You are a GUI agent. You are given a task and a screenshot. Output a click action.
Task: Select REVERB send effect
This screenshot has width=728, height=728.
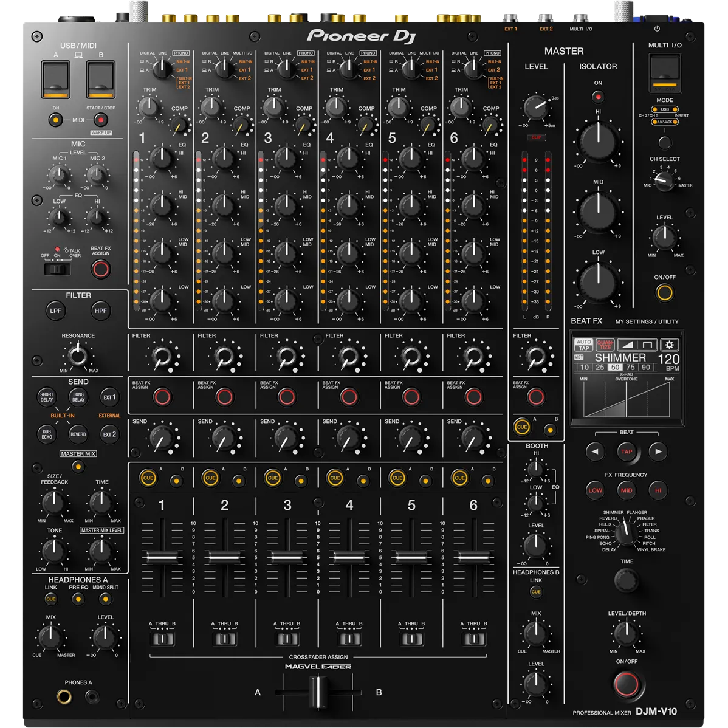click(78, 434)
